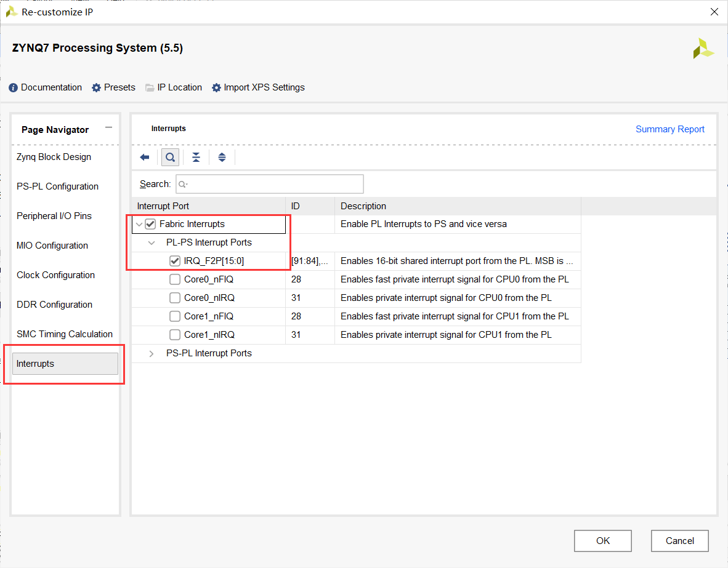
Task: Click the Interrupt Port column header
Action: (x=208, y=206)
